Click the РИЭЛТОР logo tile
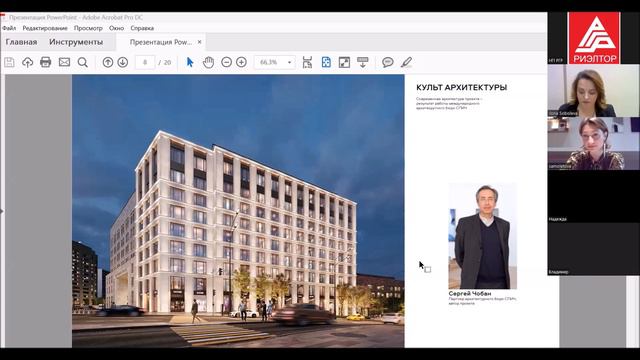 click(595, 38)
